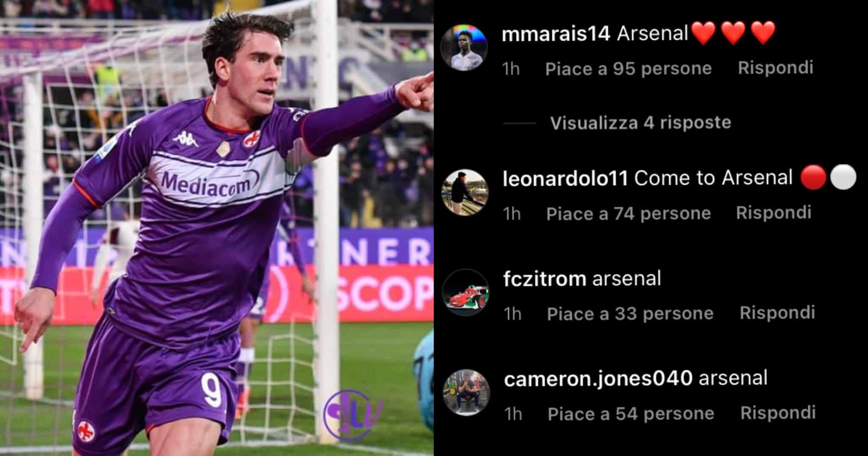Expand Visualizza 4 risposte replies
Screen dimensions: 868x456
coord(640,123)
